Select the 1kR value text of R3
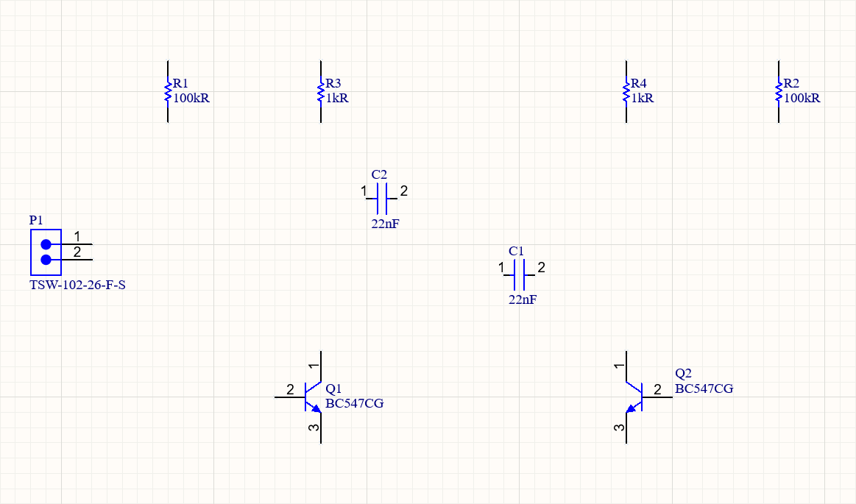 tap(337, 99)
